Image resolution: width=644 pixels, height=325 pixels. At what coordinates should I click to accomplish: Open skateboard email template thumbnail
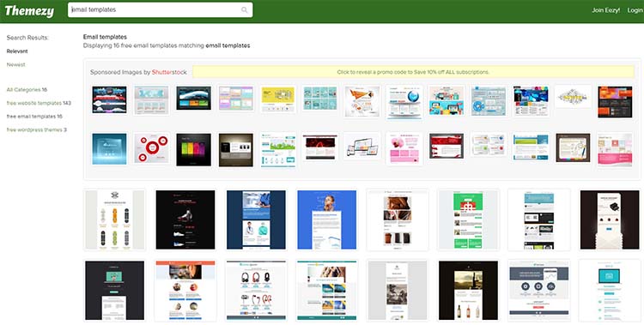coord(114,220)
